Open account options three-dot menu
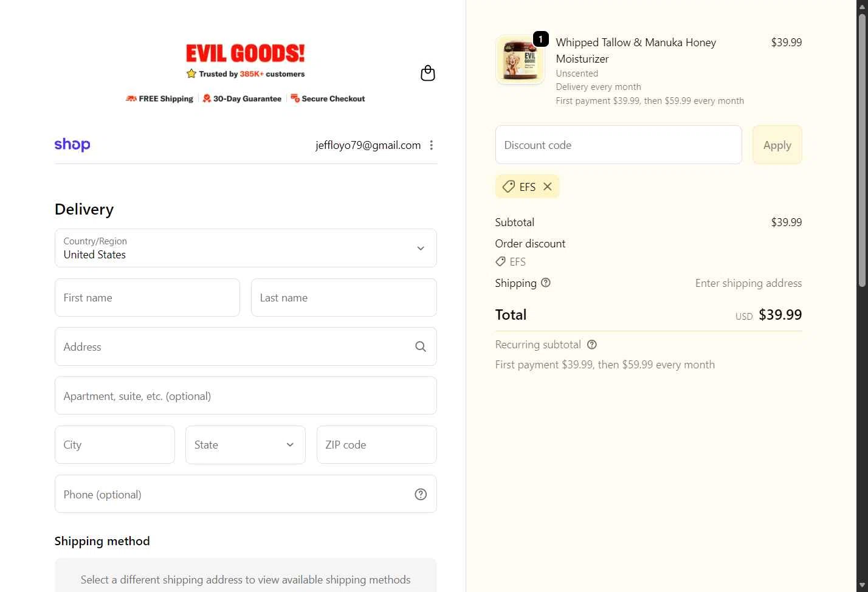Image resolution: width=868 pixels, height=592 pixels. 432,145
